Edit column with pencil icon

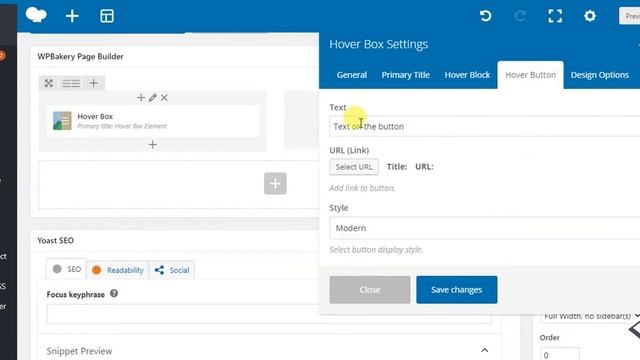[x=153, y=98]
